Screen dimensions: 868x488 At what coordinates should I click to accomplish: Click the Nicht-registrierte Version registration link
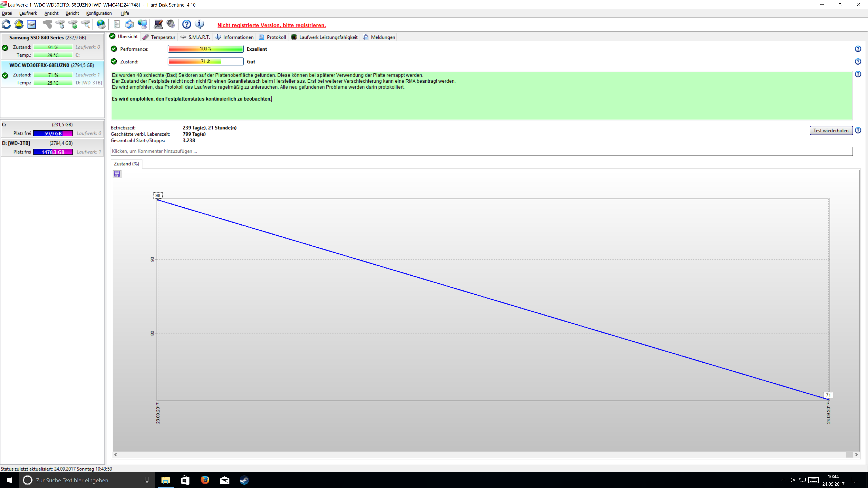[271, 25]
